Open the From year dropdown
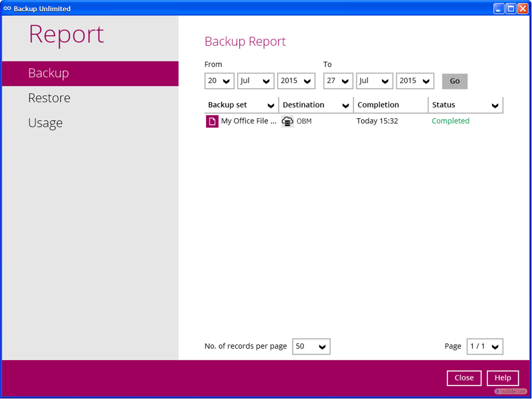Screen dimensions: 532x399 [x=296, y=81]
